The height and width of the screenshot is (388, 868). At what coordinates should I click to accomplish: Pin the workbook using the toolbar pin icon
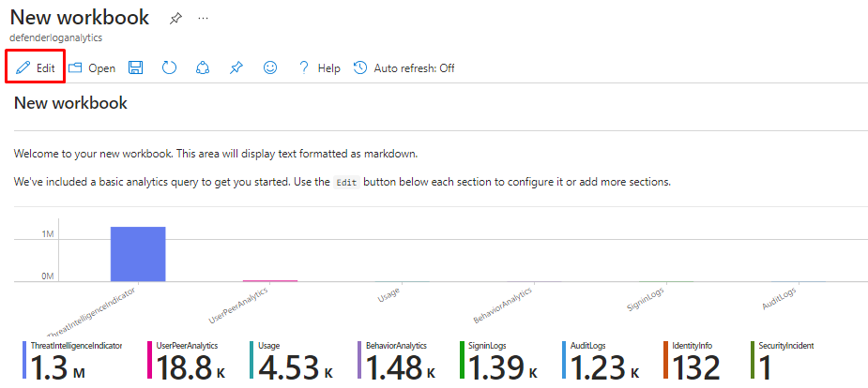(236, 68)
